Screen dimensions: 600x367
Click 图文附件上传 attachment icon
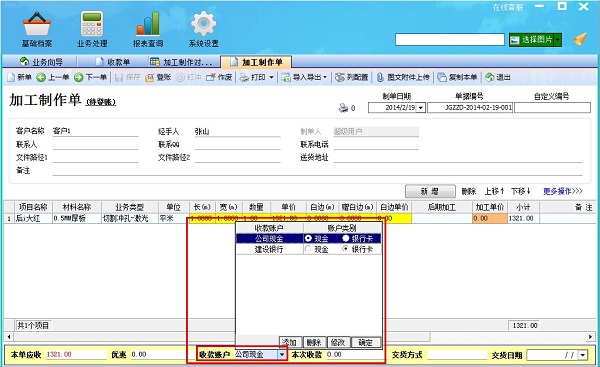coord(380,77)
